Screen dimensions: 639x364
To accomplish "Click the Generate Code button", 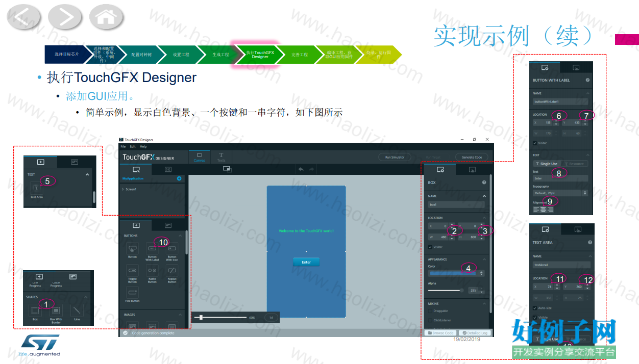I will pos(472,157).
